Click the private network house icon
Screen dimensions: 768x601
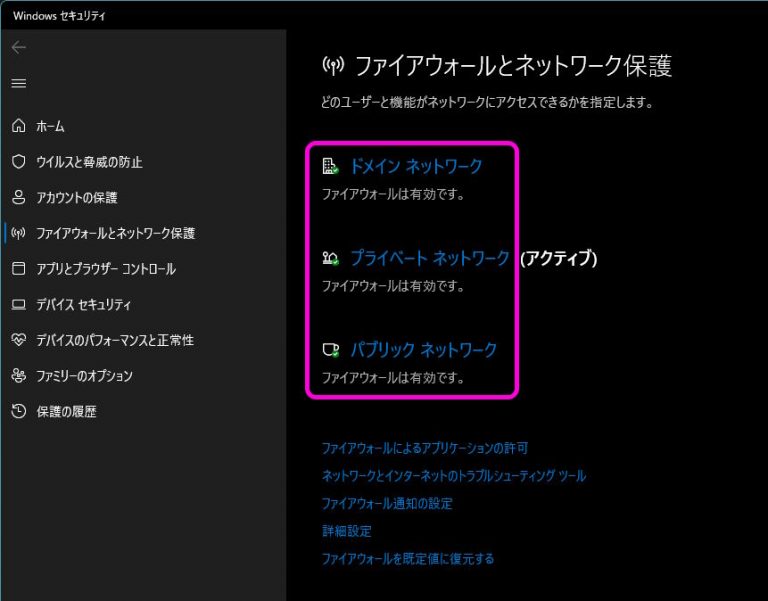tap(331, 258)
